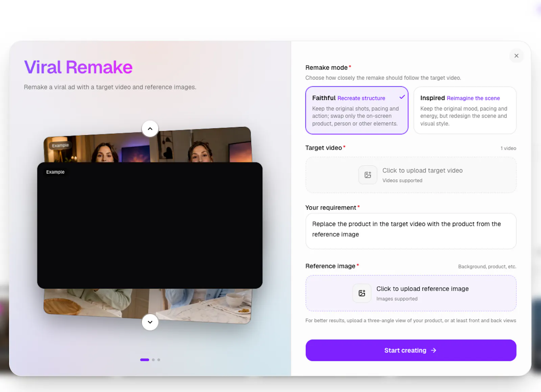This screenshot has width=541, height=392.
Task: Select the top example thumbnail behind
Action: point(148,145)
